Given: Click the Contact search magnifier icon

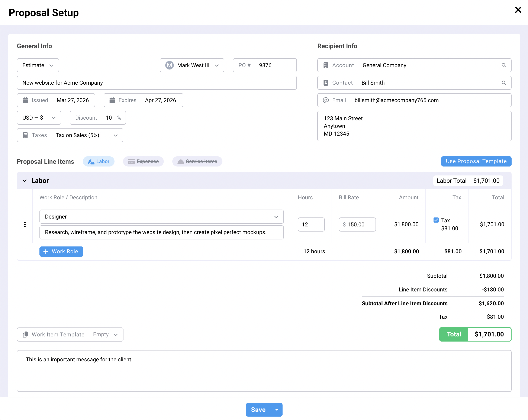Looking at the screenshot, I should coord(503,83).
